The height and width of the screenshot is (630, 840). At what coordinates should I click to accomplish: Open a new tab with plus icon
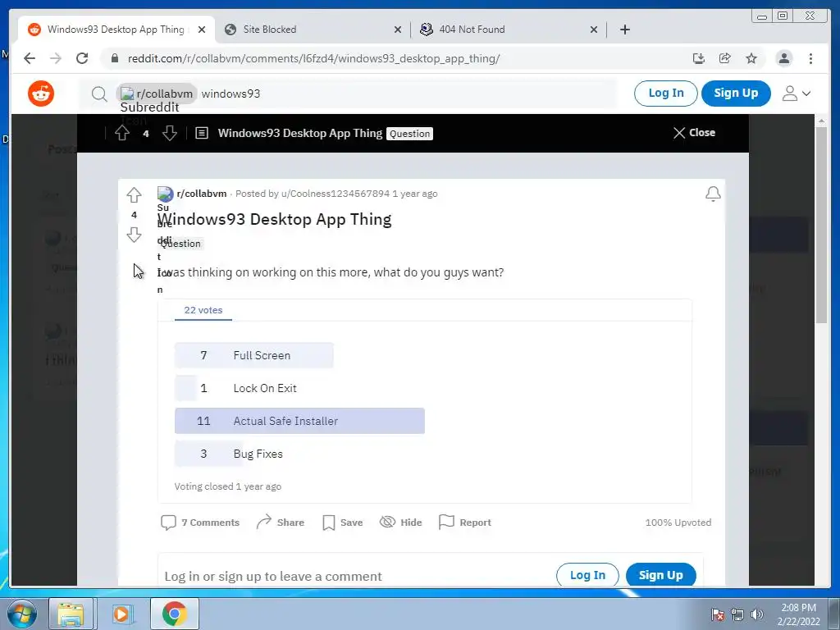click(x=624, y=30)
